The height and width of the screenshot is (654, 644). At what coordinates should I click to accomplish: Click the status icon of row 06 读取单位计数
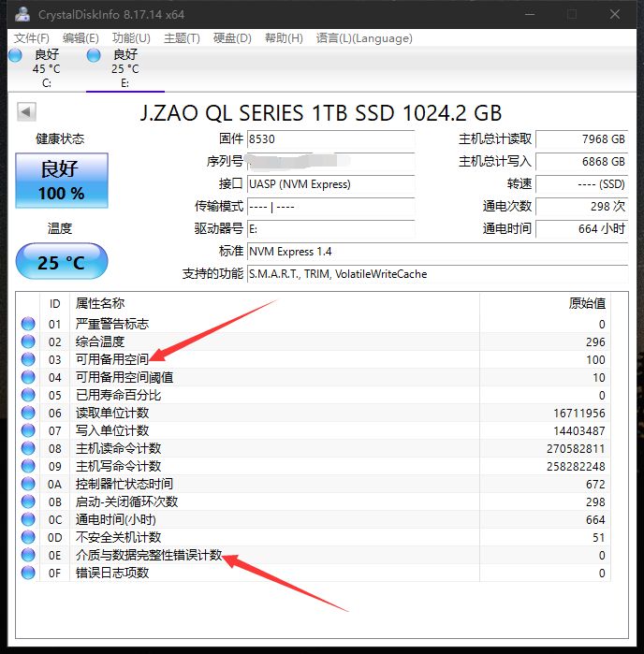(x=28, y=413)
